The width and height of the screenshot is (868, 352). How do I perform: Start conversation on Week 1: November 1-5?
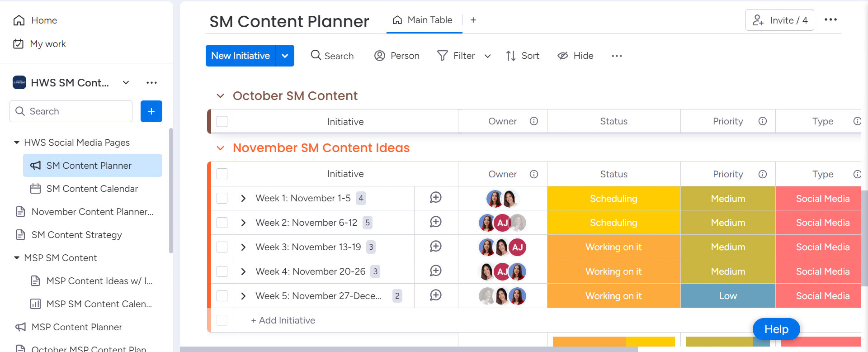pyautogui.click(x=436, y=197)
